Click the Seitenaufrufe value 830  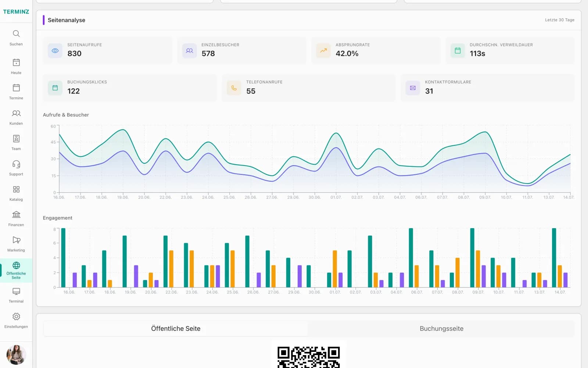[x=74, y=54]
